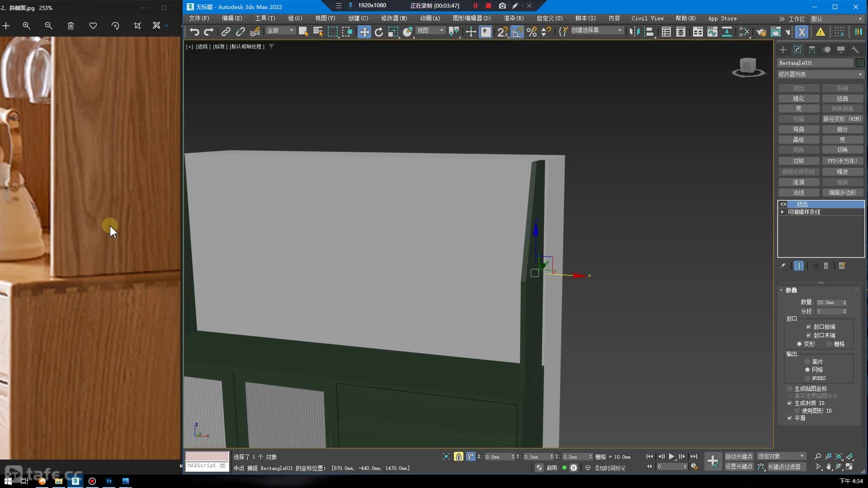Choose the Rectangular Selection Region tool

(x=333, y=32)
